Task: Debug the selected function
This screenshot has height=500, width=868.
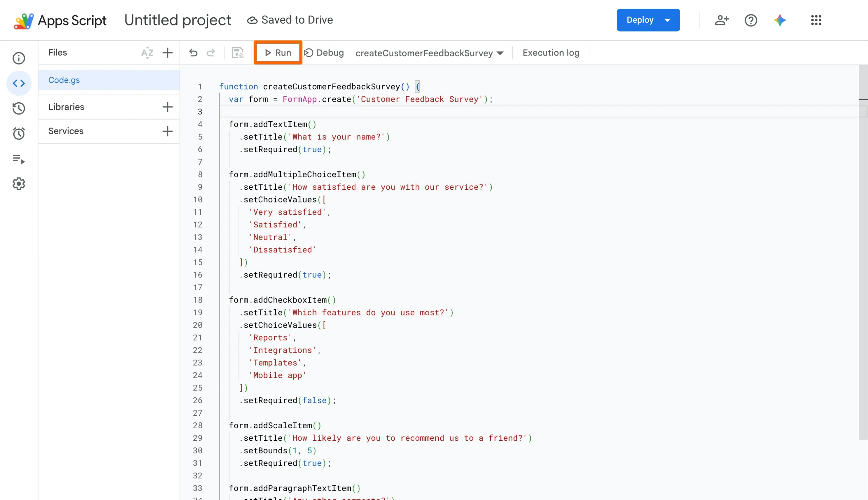Action: click(324, 53)
